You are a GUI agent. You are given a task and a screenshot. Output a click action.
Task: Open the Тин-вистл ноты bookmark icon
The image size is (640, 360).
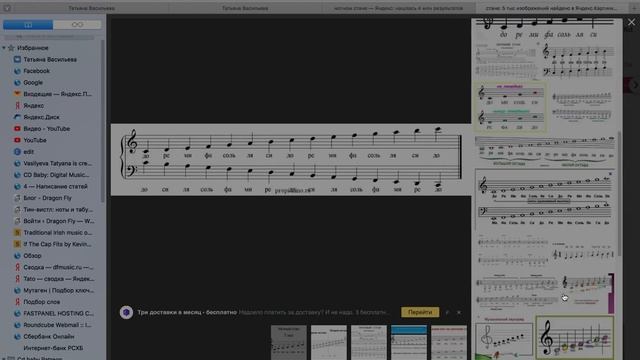click(x=17, y=209)
